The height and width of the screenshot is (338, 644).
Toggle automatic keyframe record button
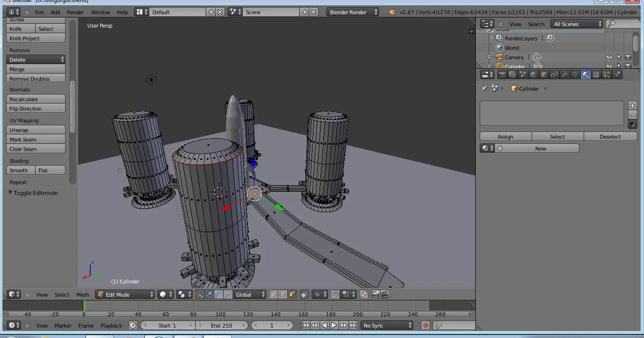coord(426,326)
